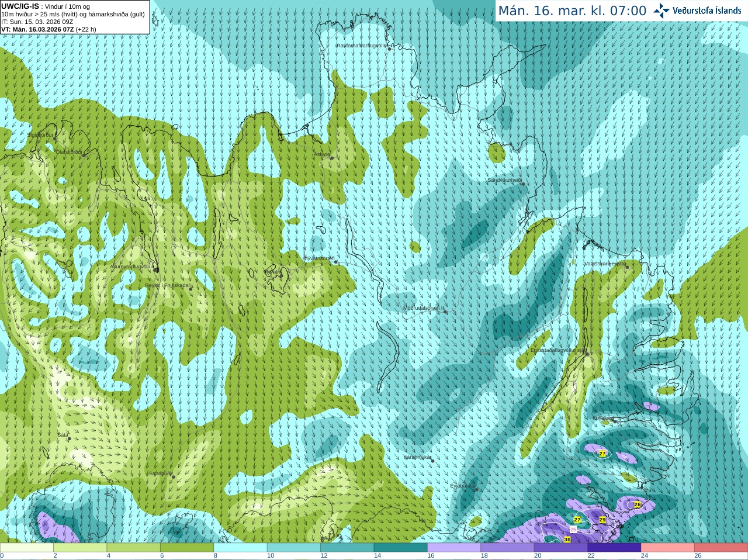
Task: Click the 22–24 m/s dark indigo swatch
Action: [614, 548]
